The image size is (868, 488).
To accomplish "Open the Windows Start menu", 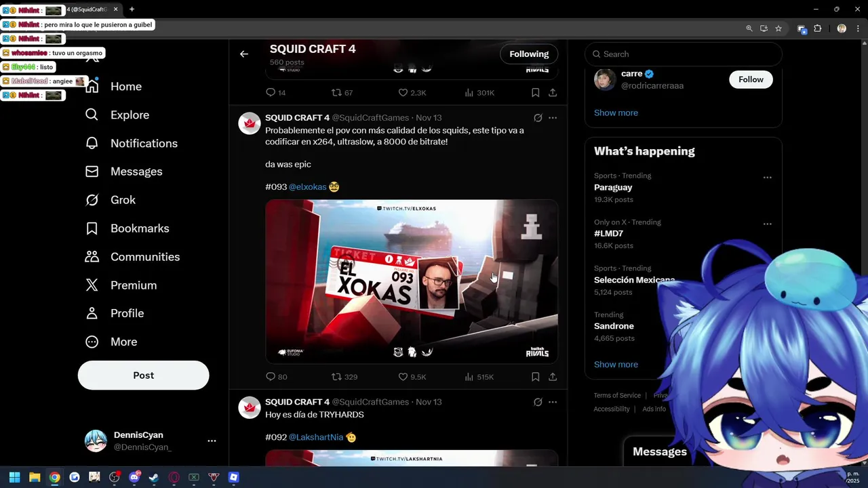I will pyautogui.click(x=14, y=477).
